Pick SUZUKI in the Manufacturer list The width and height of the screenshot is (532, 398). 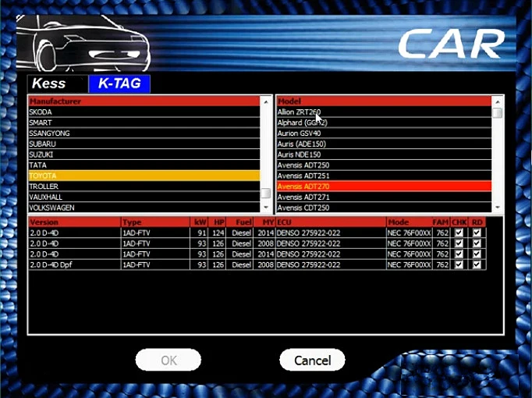pyautogui.click(x=144, y=155)
